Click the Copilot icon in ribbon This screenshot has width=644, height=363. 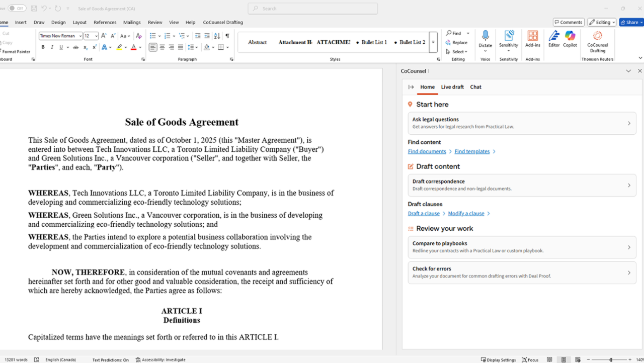[570, 37]
